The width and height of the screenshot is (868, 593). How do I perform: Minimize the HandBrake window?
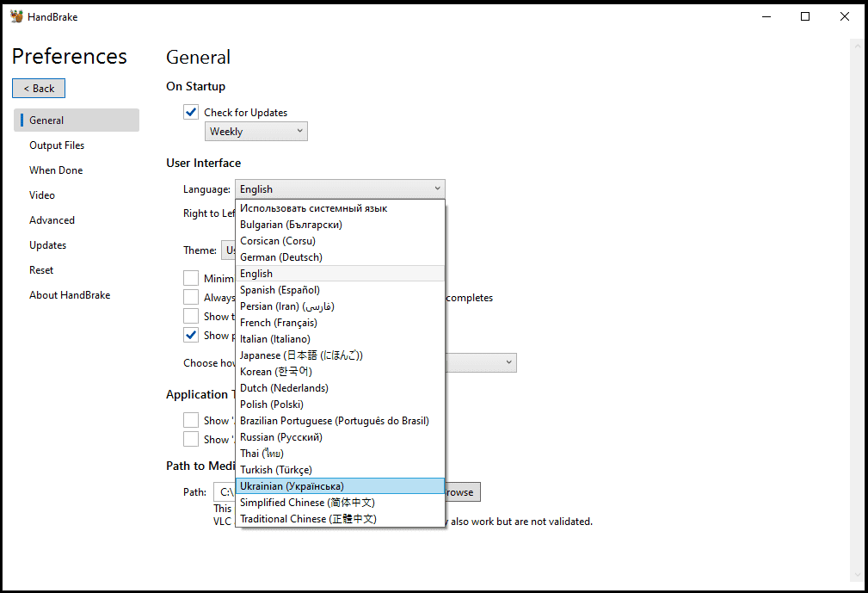[x=766, y=16]
